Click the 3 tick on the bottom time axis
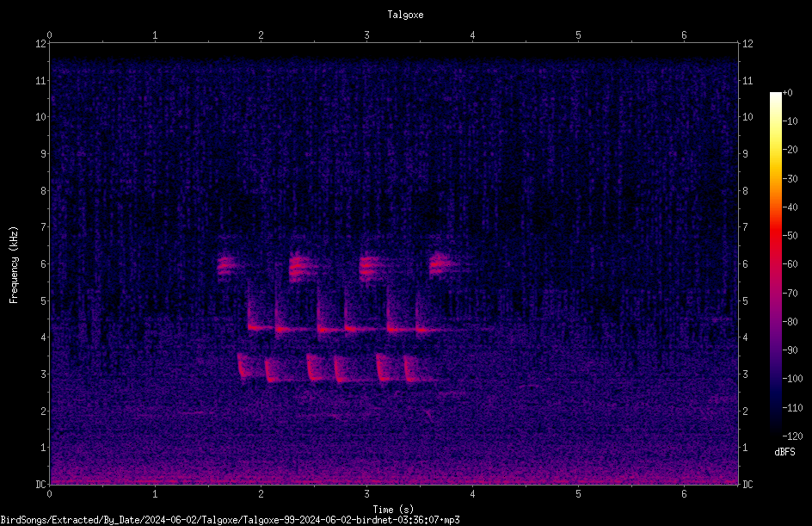 click(366, 494)
